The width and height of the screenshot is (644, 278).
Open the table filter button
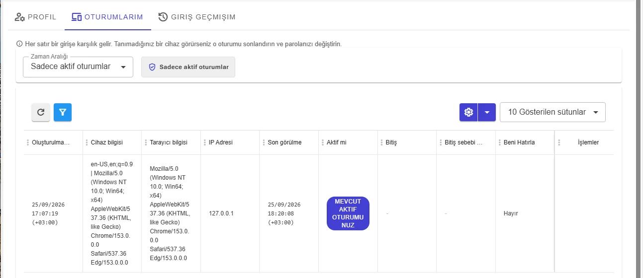click(x=63, y=112)
